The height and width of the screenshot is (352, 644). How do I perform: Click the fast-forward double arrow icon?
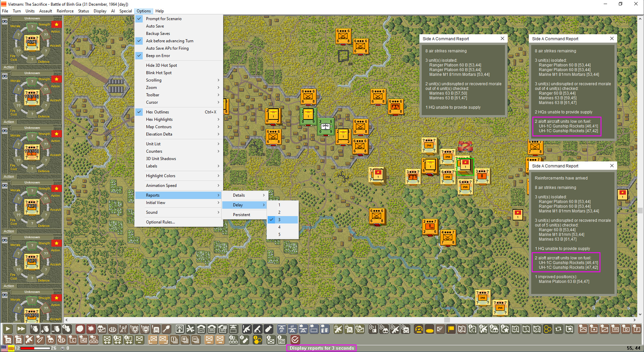pyautogui.click(x=21, y=329)
